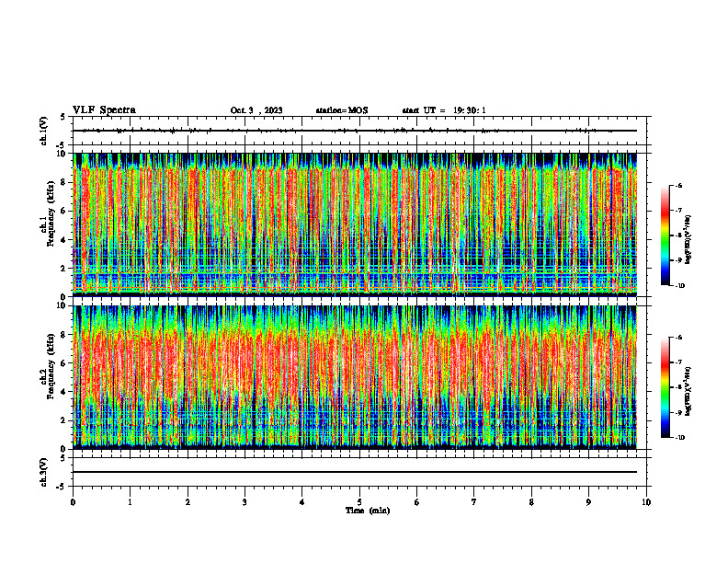
Task: Click the "-6" label on ch.2 colorbar
Action: (678, 338)
